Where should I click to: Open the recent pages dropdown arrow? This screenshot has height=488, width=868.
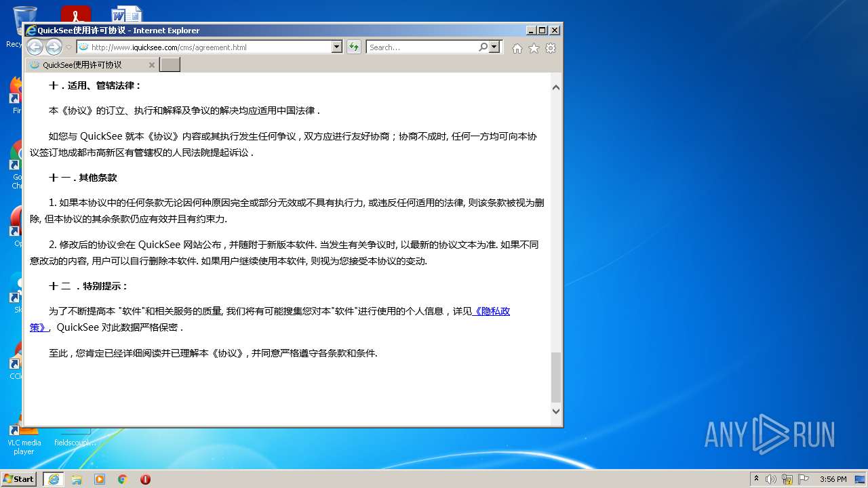tap(68, 47)
